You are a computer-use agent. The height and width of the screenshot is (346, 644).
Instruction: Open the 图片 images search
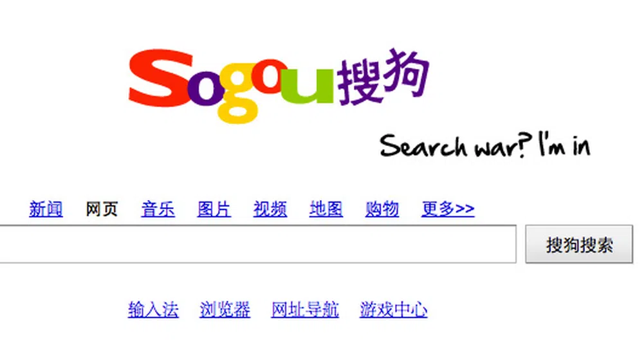[x=214, y=209]
